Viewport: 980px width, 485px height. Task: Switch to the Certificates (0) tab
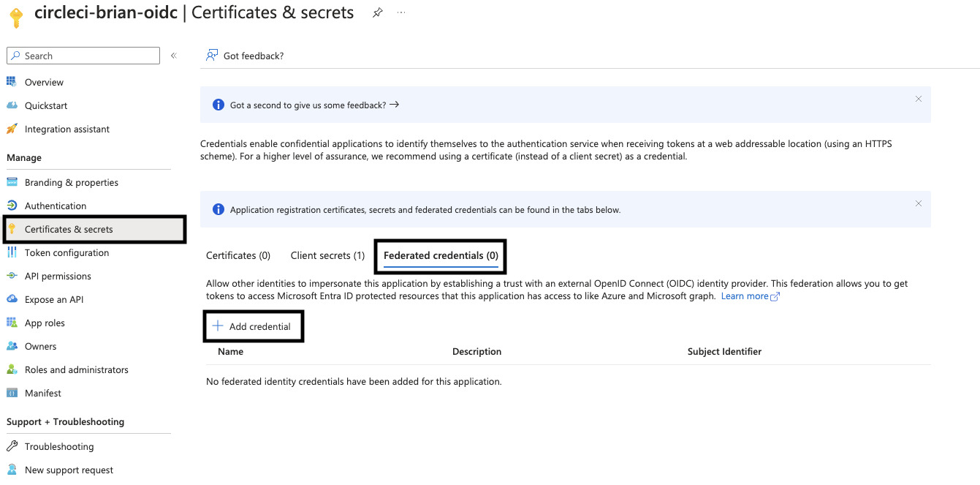click(238, 255)
